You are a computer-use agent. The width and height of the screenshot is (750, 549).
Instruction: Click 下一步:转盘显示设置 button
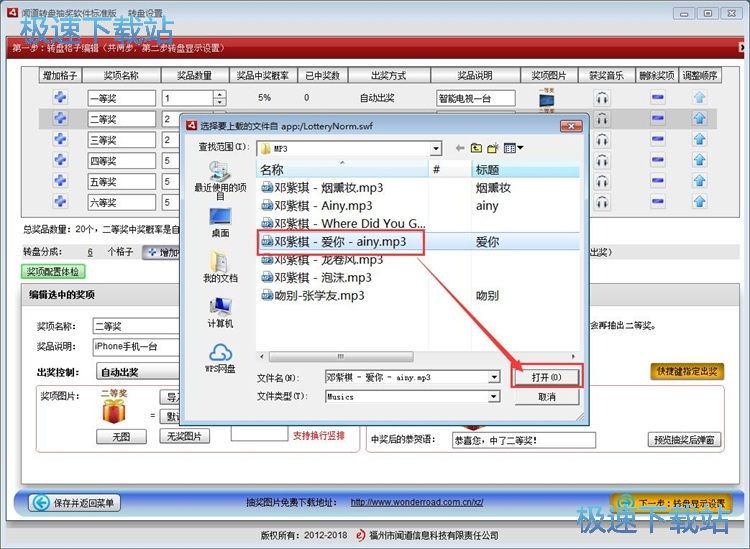click(672, 503)
